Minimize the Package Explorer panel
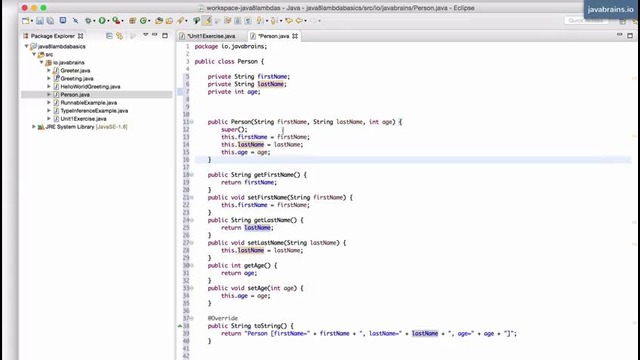The width and height of the screenshot is (640, 360). pos(155,35)
